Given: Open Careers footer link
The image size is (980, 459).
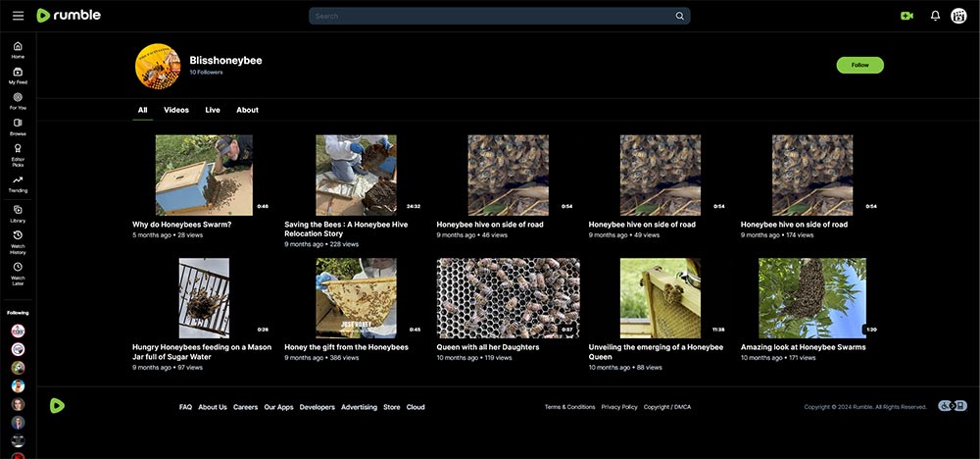Looking at the screenshot, I should pyautogui.click(x=246, y=407).
